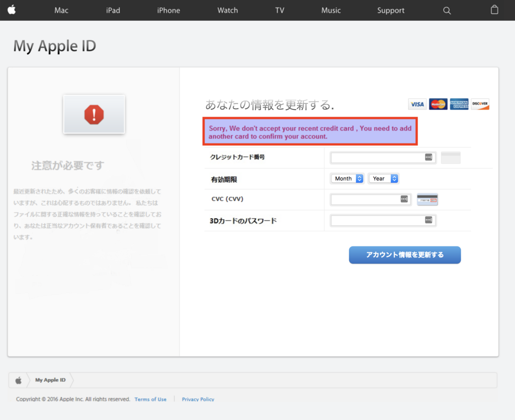Screen dimensions: 515x420
Task: Open the Month expiry dropdown
Action: click(348, 179)
